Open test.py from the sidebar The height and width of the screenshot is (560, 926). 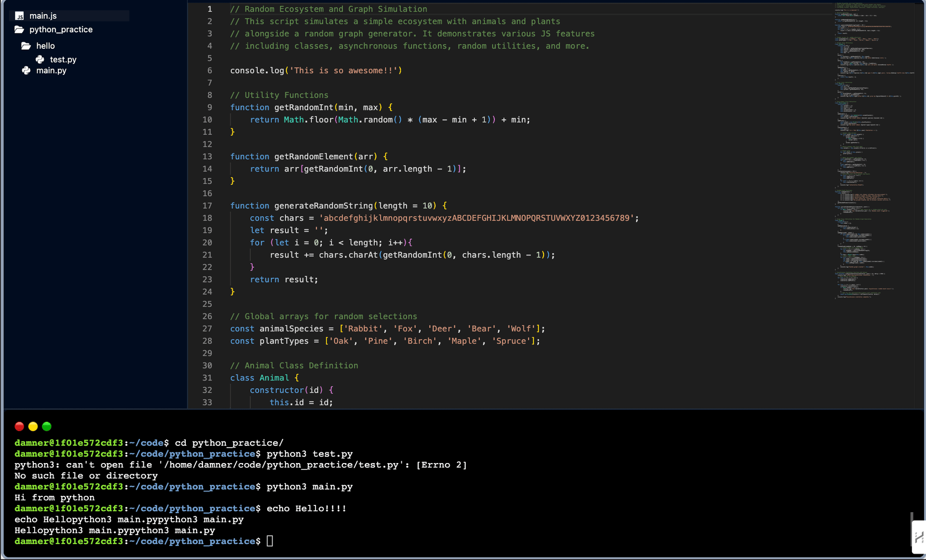63,59
